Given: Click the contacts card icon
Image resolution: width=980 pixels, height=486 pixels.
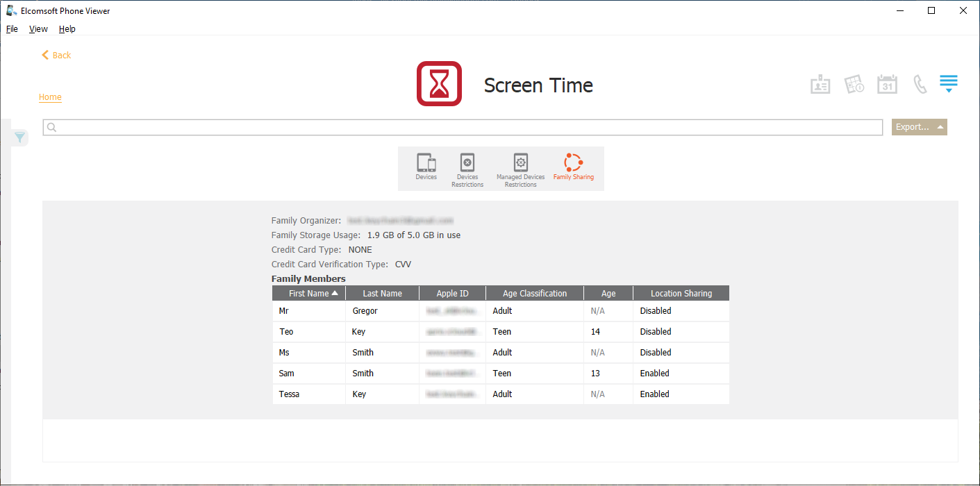Looking at the screenshot, I should coord(820,85).
